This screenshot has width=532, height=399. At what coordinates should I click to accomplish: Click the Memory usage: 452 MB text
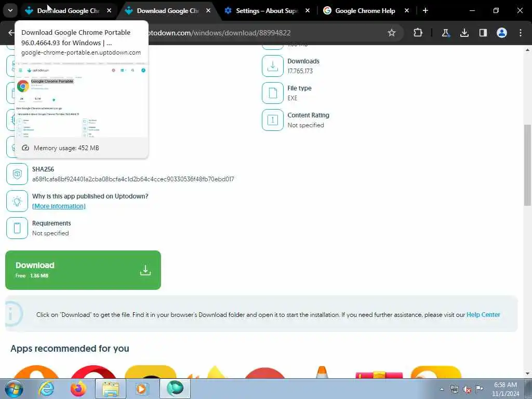66,148
